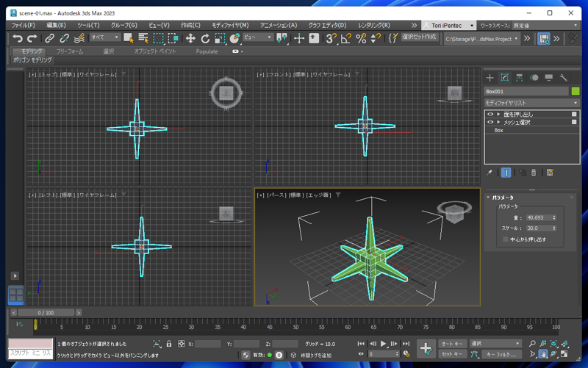Open the Create command panel tab
Screen dimensions: 588x368
point(490,78)
